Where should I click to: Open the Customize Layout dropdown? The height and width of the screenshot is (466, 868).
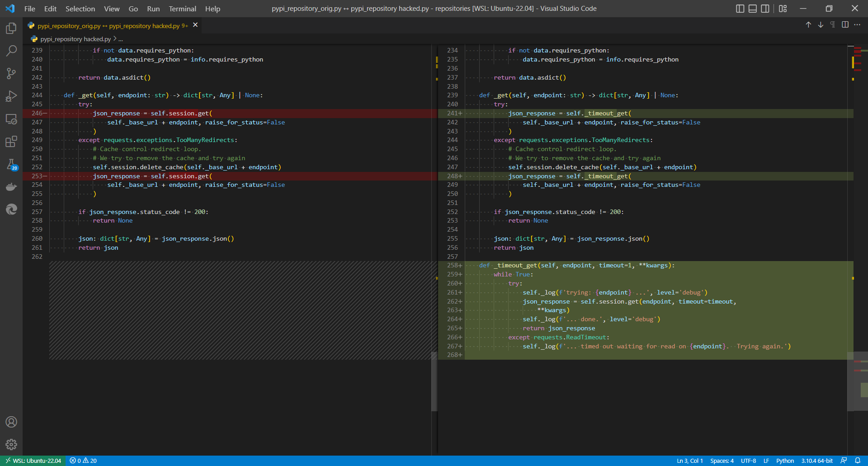click(783, 8)
